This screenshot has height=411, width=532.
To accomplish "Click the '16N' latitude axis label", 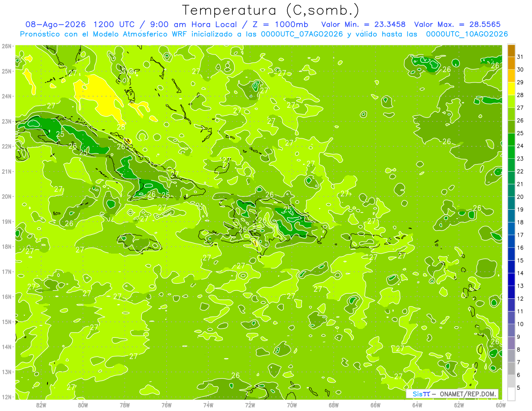I will [x=7, y=297].
